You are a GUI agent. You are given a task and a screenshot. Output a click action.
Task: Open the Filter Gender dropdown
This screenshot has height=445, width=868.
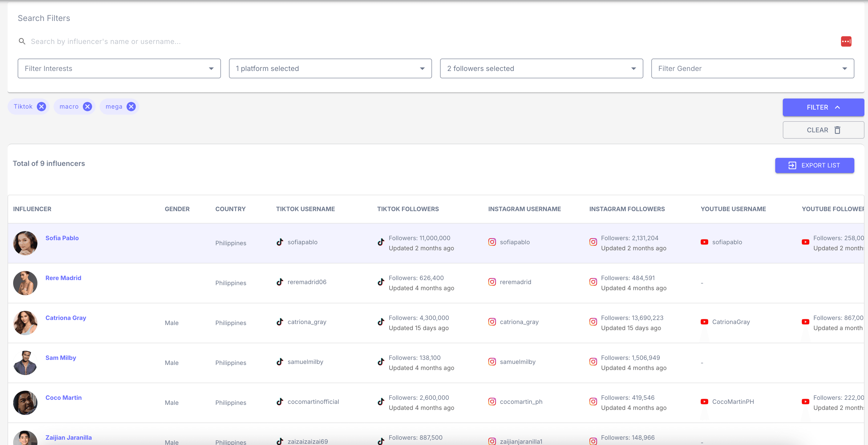[752, 69]
